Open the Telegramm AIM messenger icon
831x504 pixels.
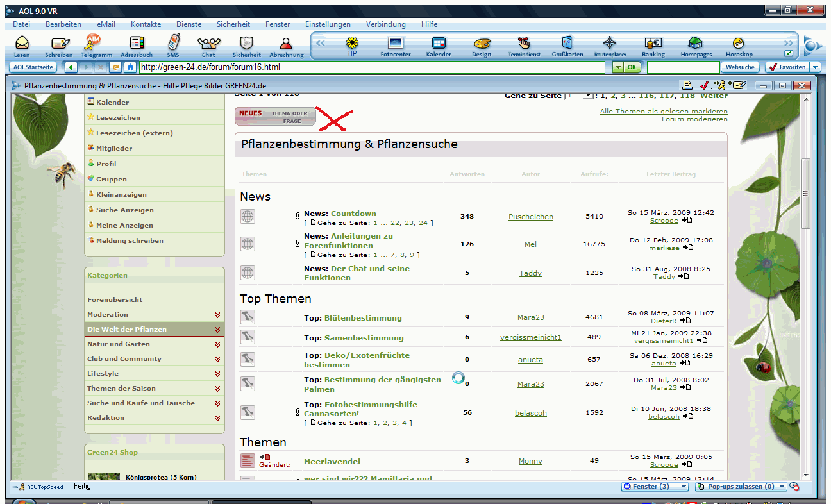pyautogui.click(x=96, y=44)
